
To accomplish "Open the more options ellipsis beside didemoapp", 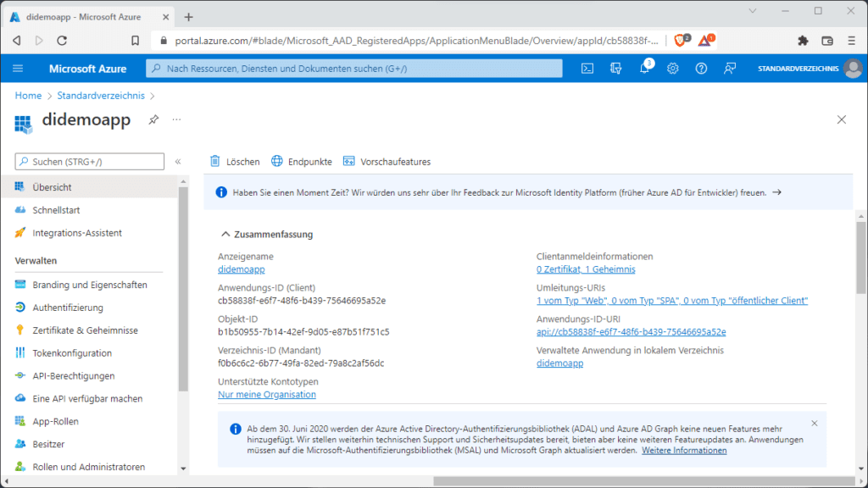I will click(176, 119).
